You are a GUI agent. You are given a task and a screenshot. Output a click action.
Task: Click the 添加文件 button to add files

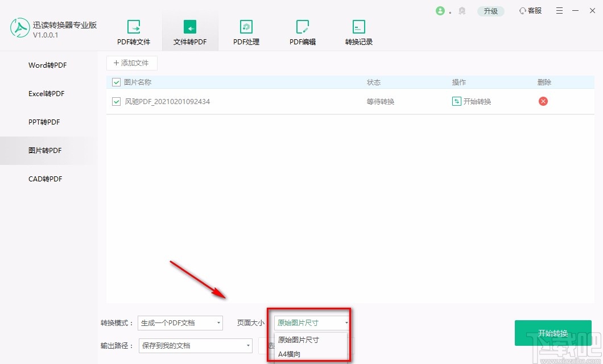[x=131, y=63]
